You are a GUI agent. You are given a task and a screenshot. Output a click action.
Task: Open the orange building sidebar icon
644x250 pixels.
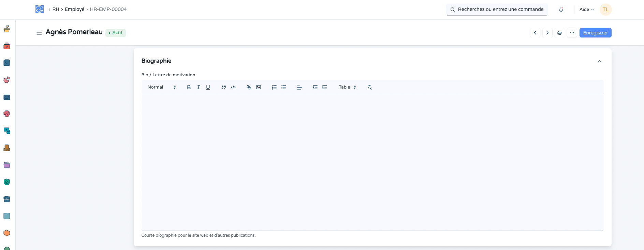point(7,148)
